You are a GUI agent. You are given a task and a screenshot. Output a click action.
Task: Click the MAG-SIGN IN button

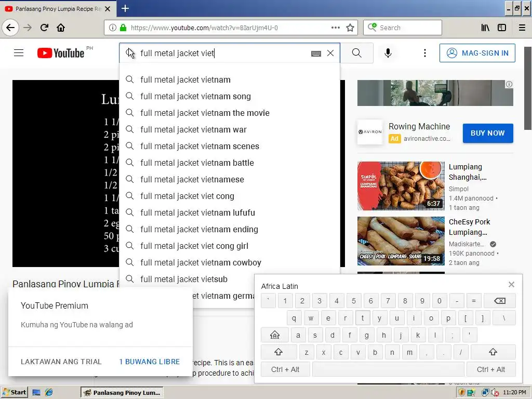[477, 53]
